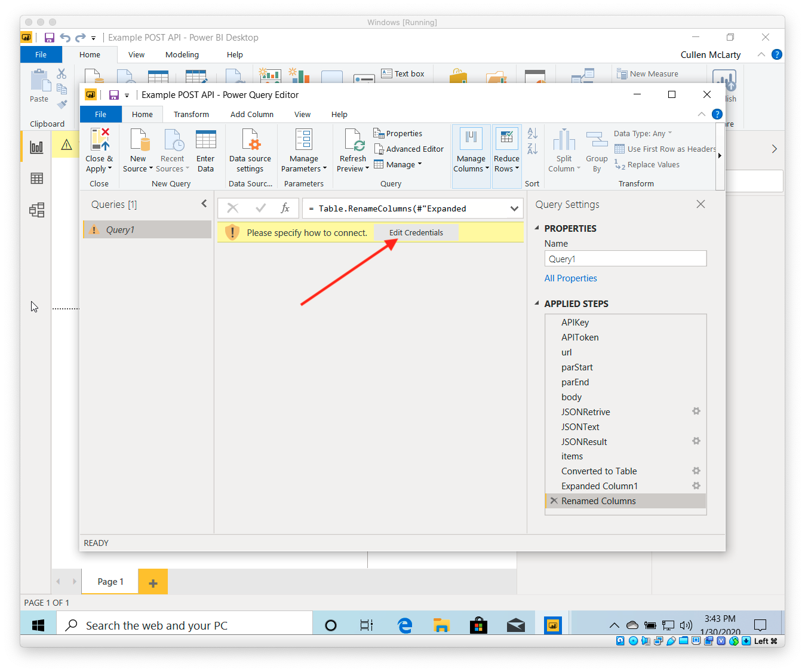Click the query Name input field
Screen dimensions: 805x672
pyautogui.click(x=625, y=259)
